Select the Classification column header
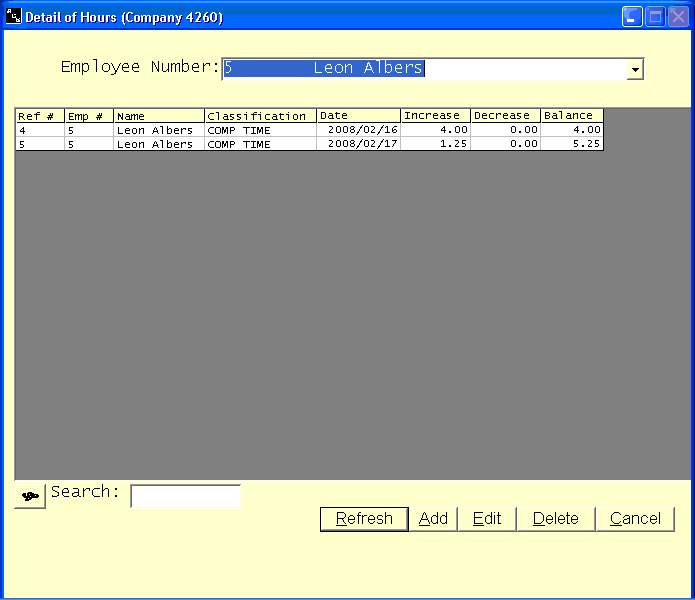Image resolution: width=695 pixels, height=600 pixels. click(x=260, y=116)
